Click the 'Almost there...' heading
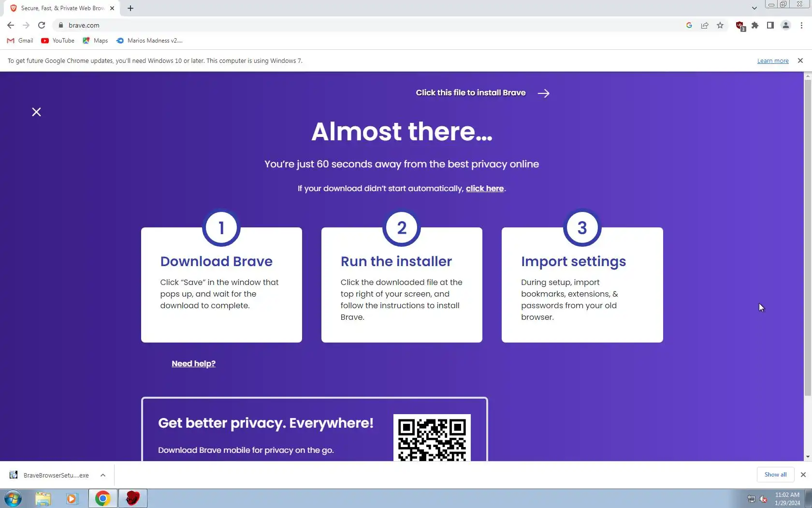Image resolution: width=812 pixels, height=508 pixels. 402,132
